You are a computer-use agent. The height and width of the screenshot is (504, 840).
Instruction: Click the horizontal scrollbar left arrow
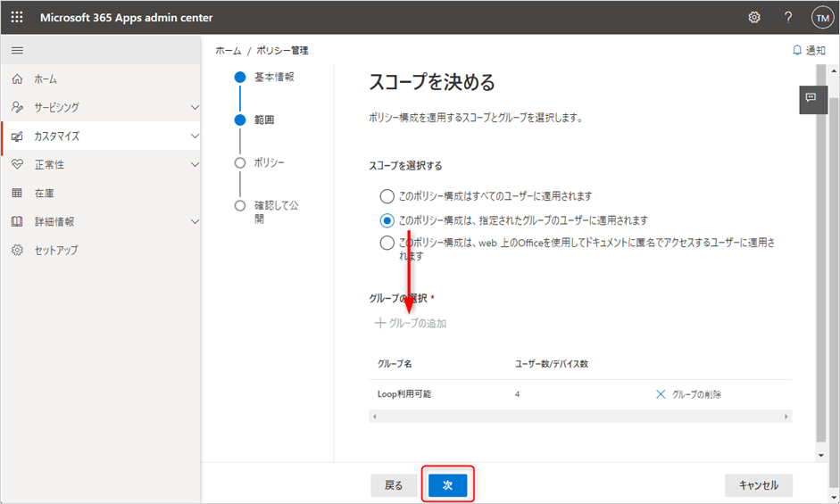(374, 417)
